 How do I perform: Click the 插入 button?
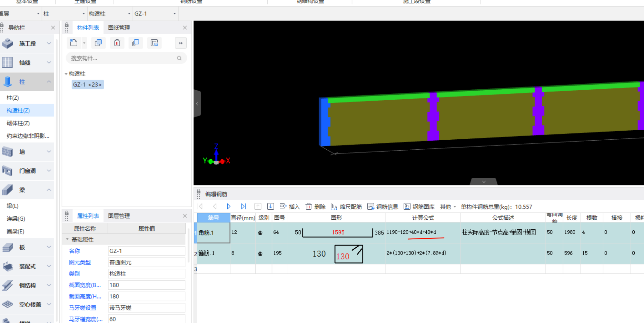[289, 207]
